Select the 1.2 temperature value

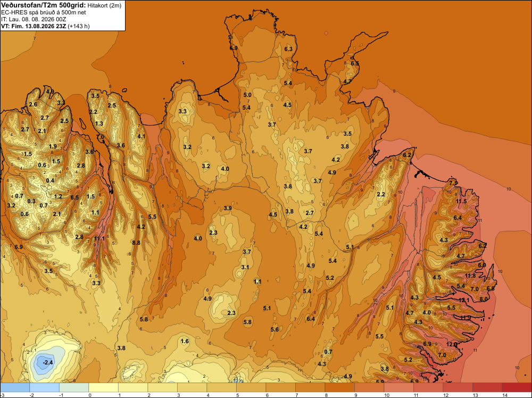(x=58, y=196)
